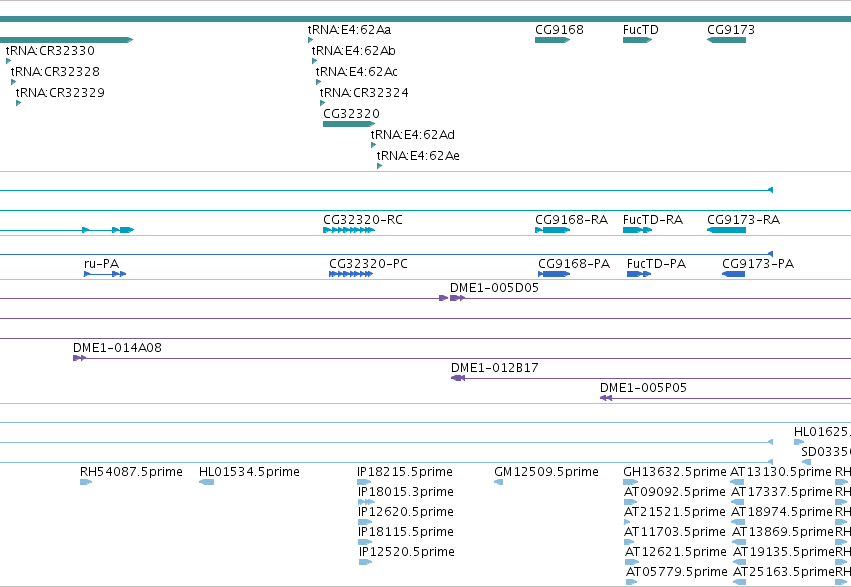
Task: Click the CG9168-RA transcript feature
Action: tap(552, 230)
